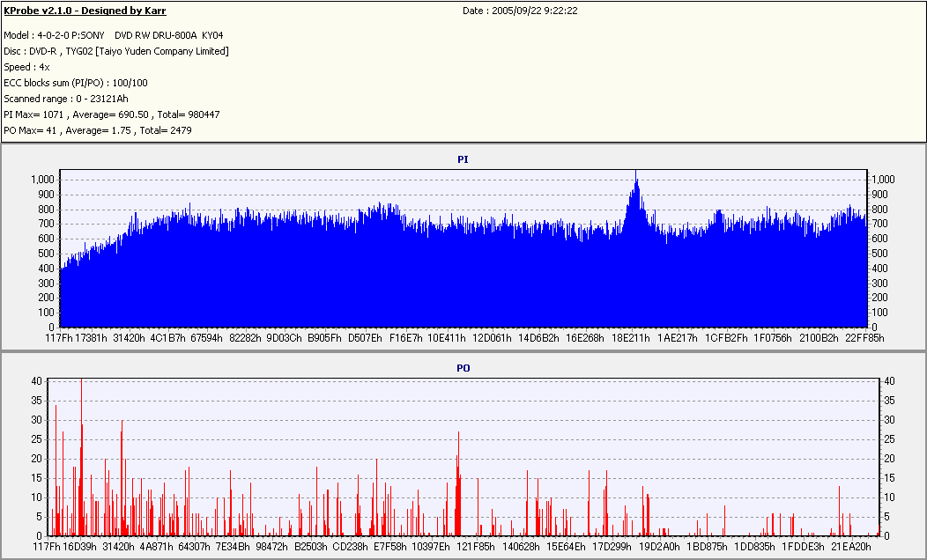Click the Disc DVD-R TYG02 line
927x560 pixels.
tap(116, 51)
